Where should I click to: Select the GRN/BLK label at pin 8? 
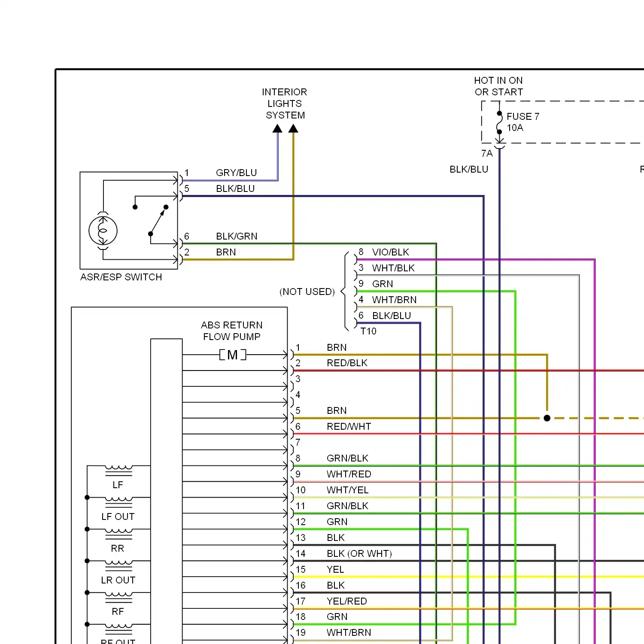pos(347,458)
